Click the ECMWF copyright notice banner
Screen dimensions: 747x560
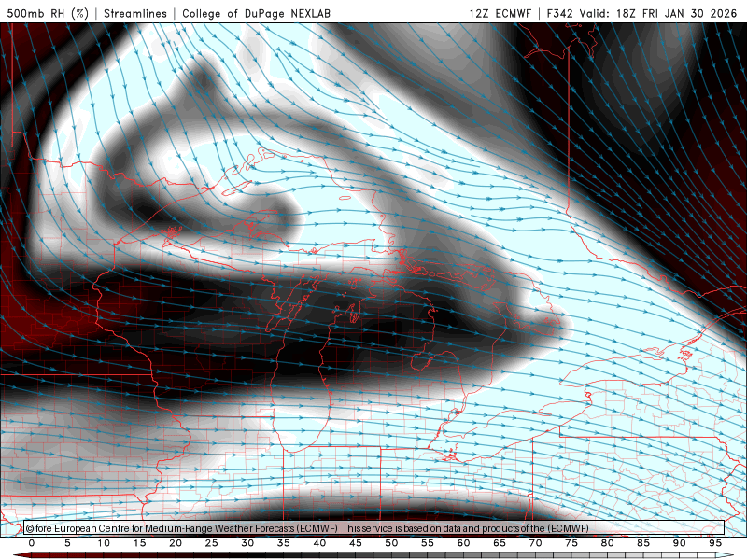pos(374,528)
